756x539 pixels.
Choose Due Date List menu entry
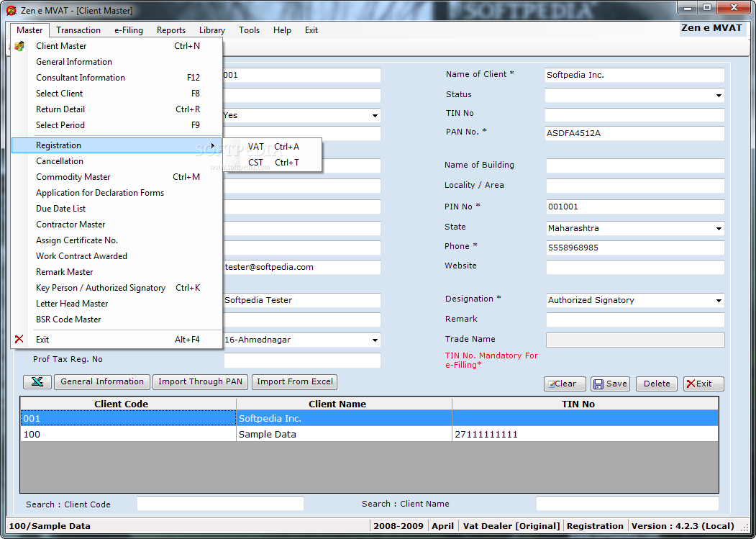[x=117, y=209]
